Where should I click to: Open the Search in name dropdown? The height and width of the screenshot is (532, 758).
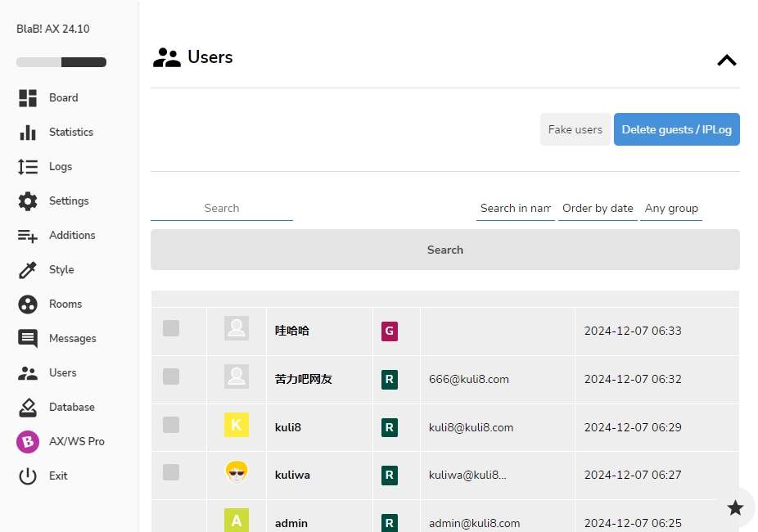point(515,209)
